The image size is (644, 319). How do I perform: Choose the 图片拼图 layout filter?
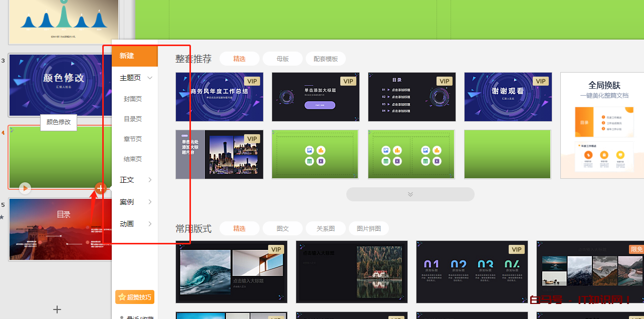pos(369,228)
